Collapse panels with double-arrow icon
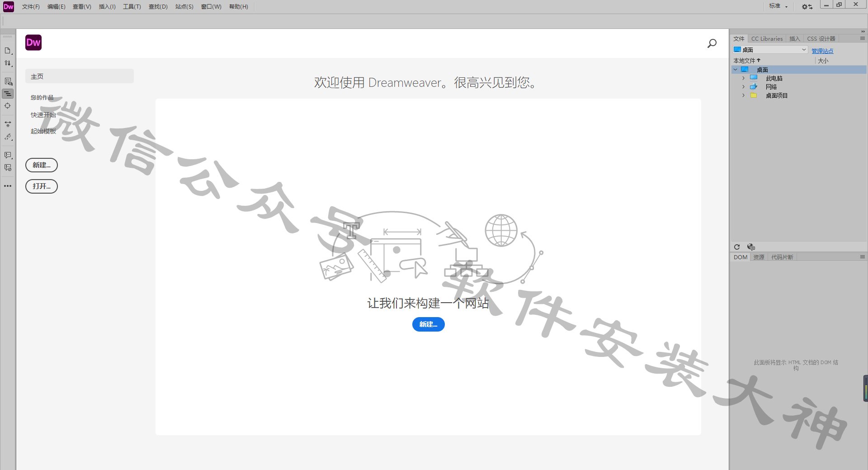868x470 pixels. (x=863, y=32)
